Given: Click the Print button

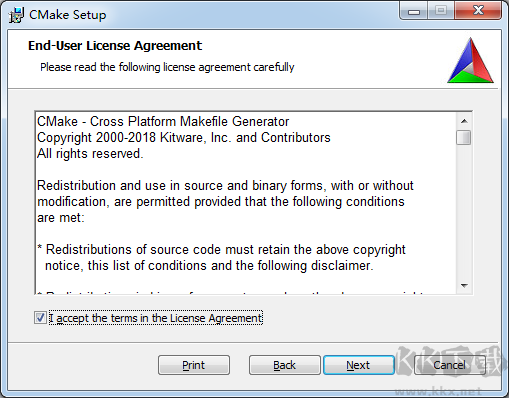Looking at the screenshot, I should [194, 365].
